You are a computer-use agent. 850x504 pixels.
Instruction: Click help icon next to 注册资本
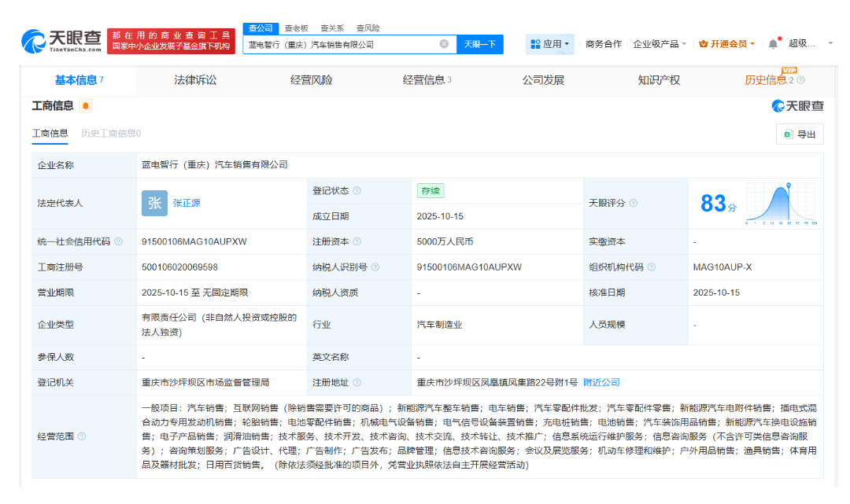[357, 242]
